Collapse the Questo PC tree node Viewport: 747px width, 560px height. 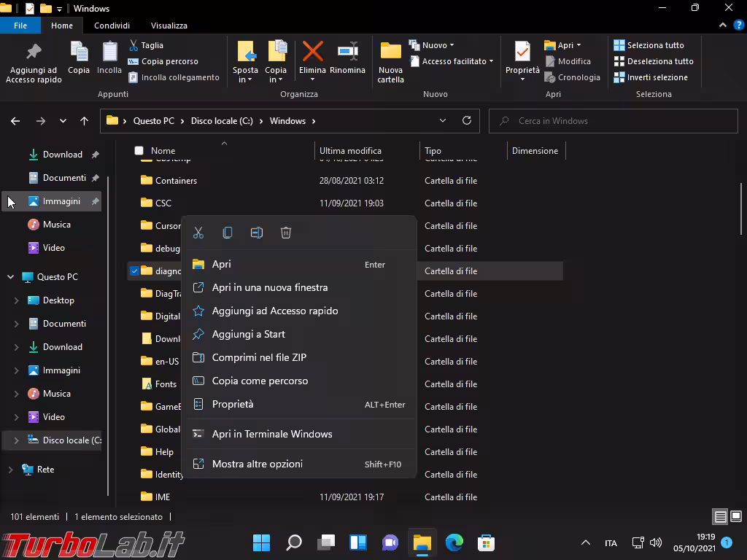[x=11, y=277]
